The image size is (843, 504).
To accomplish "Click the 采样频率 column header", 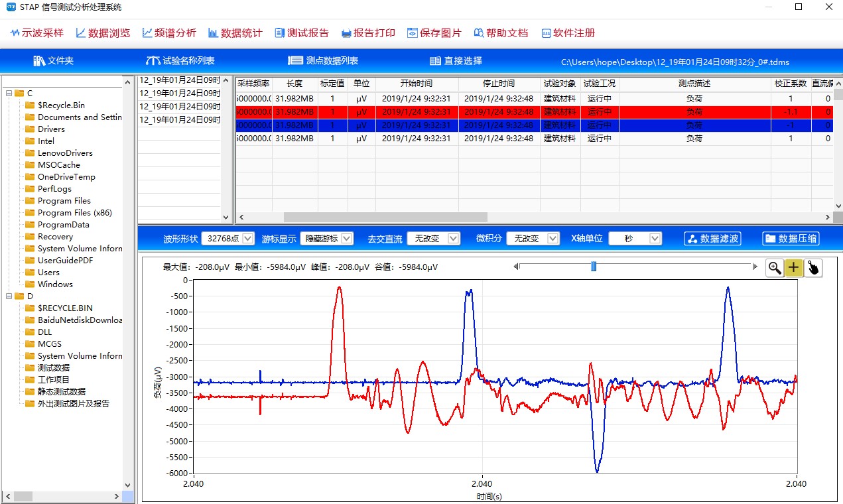I will click(x=253, y=84).
